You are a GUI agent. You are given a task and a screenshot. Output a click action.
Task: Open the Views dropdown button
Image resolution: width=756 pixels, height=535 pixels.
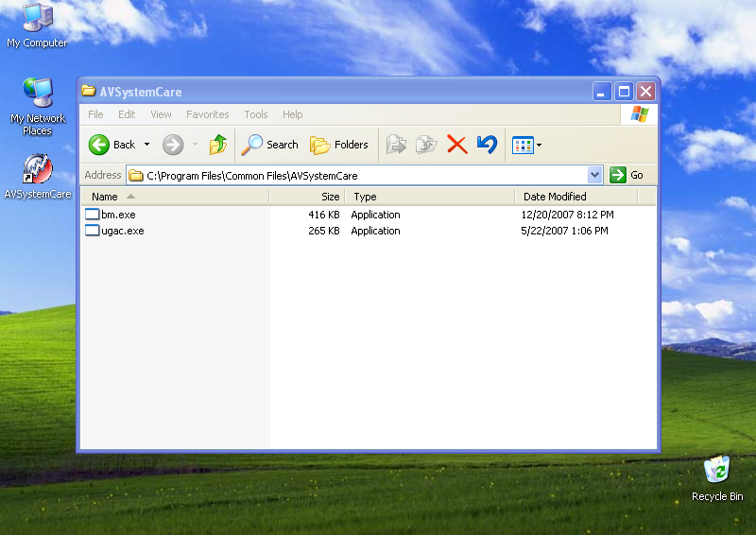526,145
